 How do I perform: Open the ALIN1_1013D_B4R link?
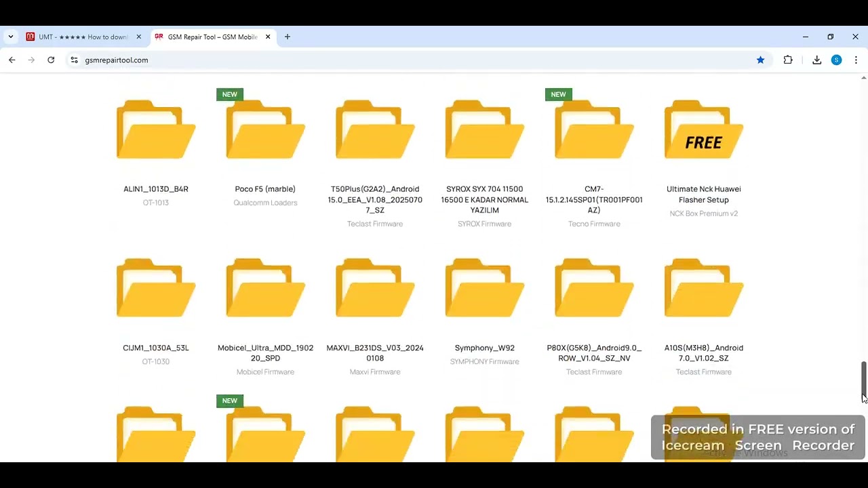coord(156,189)
